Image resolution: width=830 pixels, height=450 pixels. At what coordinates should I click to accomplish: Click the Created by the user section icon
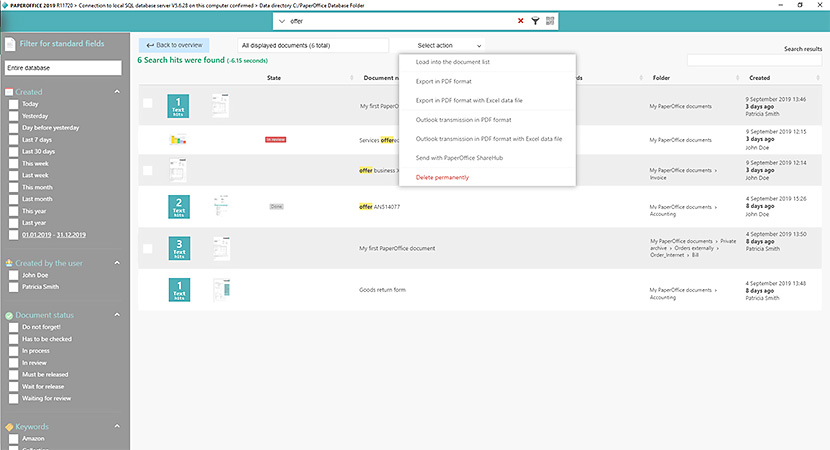(x=9, y=263)
